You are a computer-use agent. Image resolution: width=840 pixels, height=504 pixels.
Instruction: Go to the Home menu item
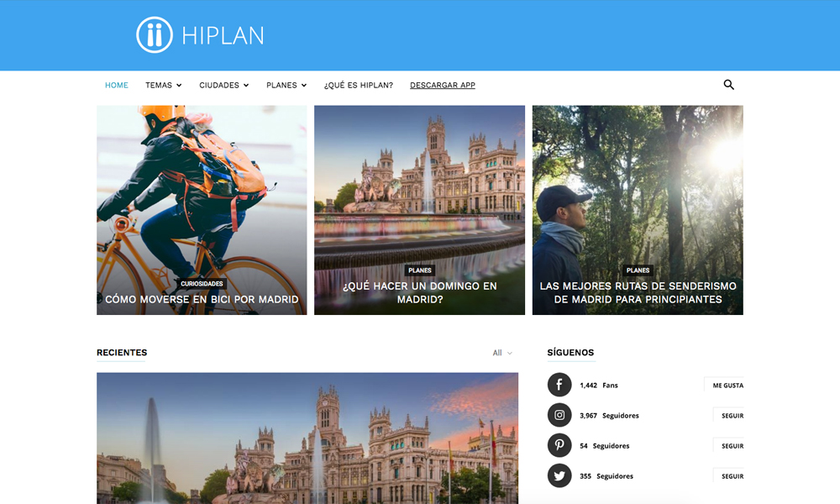click(117, 86)
